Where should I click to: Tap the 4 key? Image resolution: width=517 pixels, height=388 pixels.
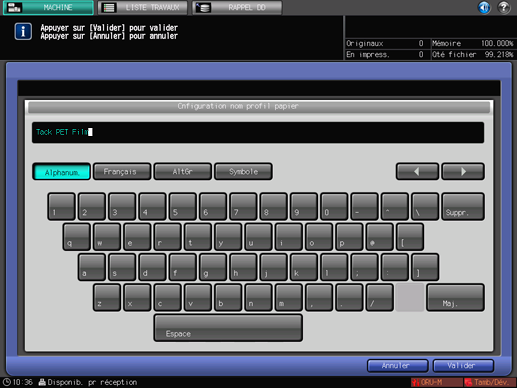pyautogui.click(x=152, y=206)
